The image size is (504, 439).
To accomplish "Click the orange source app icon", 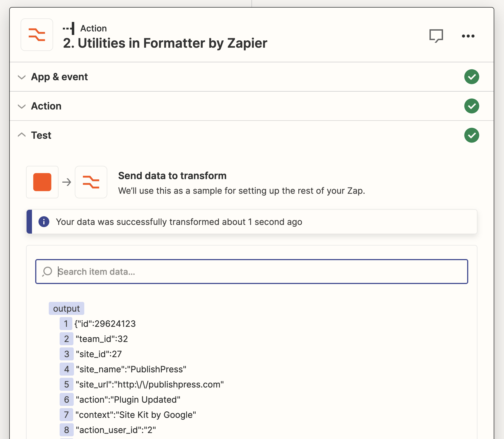I will 42,182.
